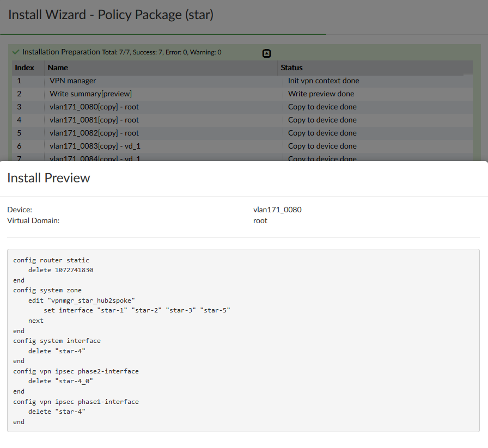
Task: Click the Installation Preparation totals summary text
Action: (x=161, y=53)
